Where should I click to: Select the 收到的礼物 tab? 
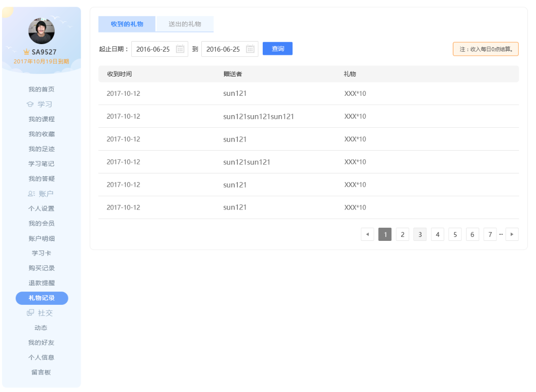pyautogui.click(x=127, y=24)
